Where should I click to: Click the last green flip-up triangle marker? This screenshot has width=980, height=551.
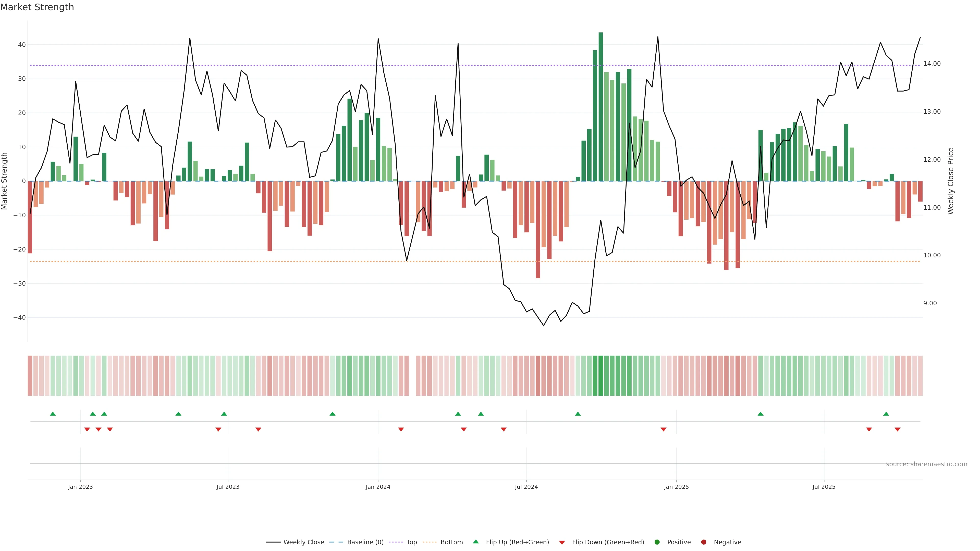[x=886, y=414]
